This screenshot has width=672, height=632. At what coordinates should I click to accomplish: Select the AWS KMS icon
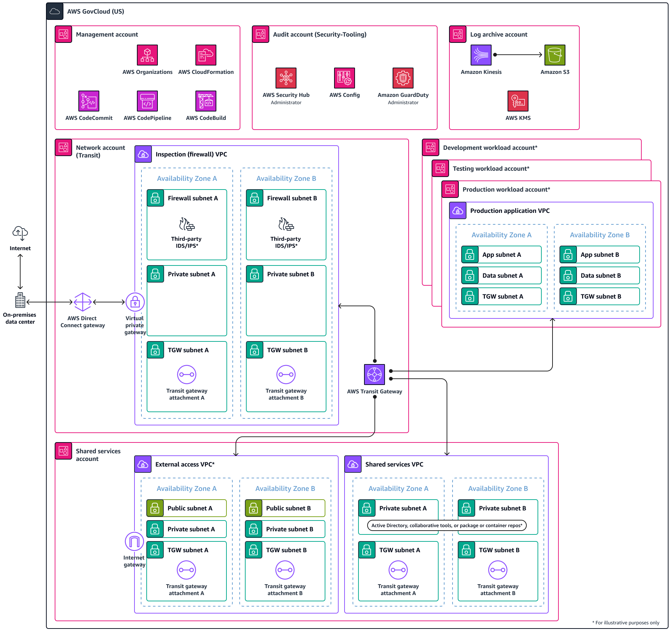coord(518,101)
